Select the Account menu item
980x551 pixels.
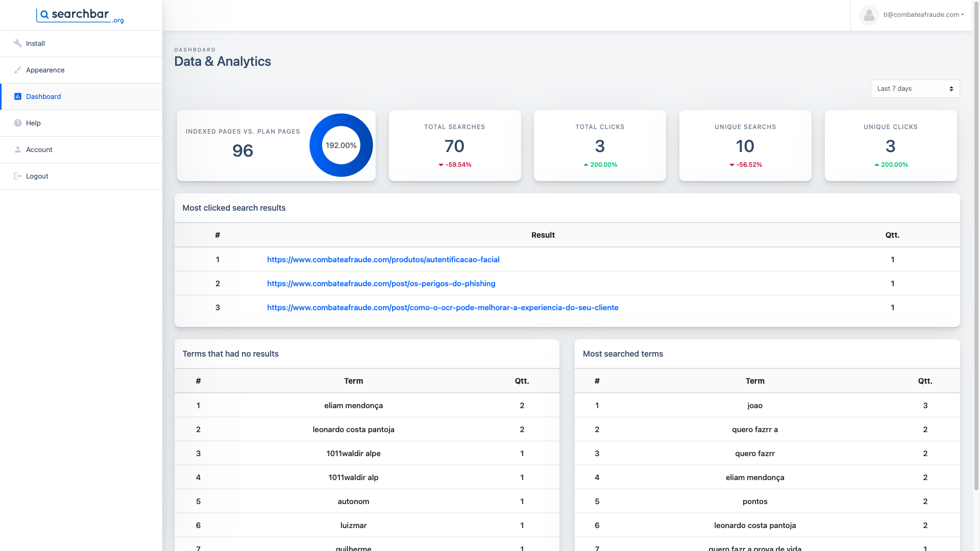coord(39,149)
